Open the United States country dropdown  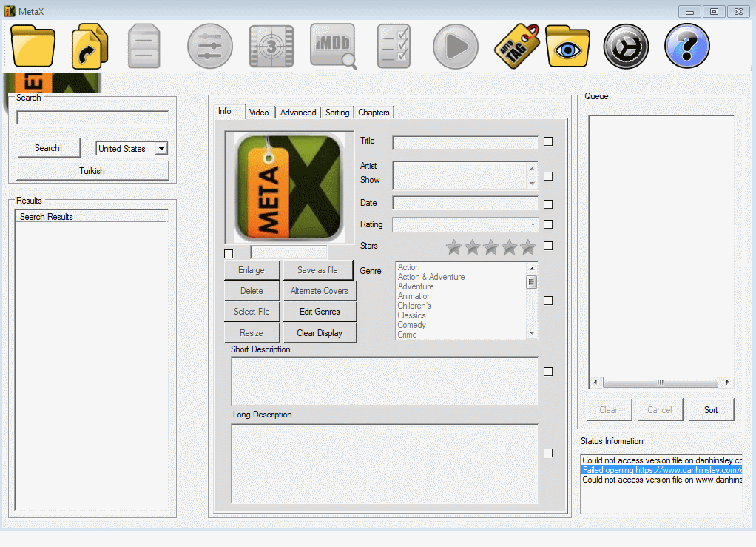[132, 149]
